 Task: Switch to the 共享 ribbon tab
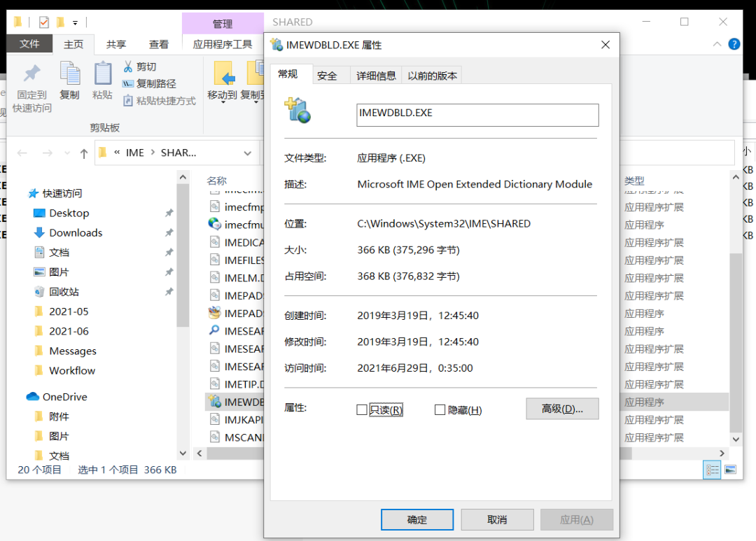coord(115,44)
